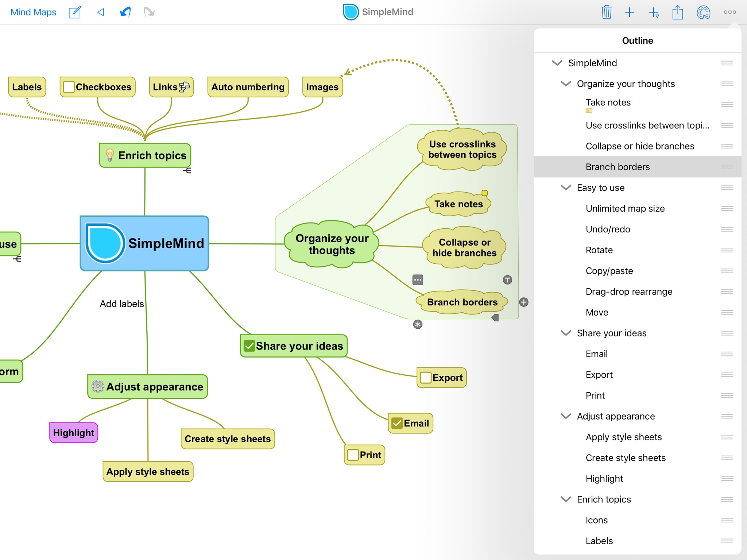Collapse Organize your thoughts in outline
The width and height of the screenshot is (747, 560).
566,84
